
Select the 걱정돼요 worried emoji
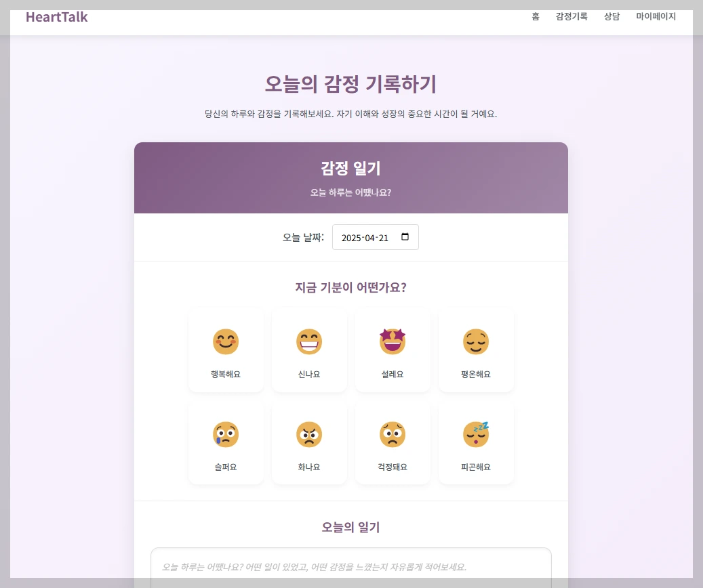click(393, 435)
